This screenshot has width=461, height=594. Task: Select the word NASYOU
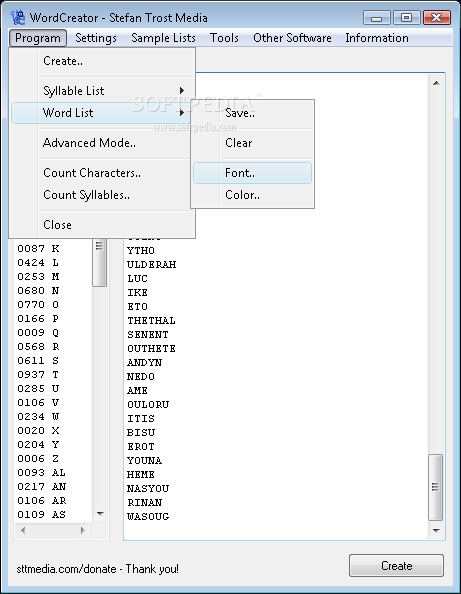tap(148, 489)
